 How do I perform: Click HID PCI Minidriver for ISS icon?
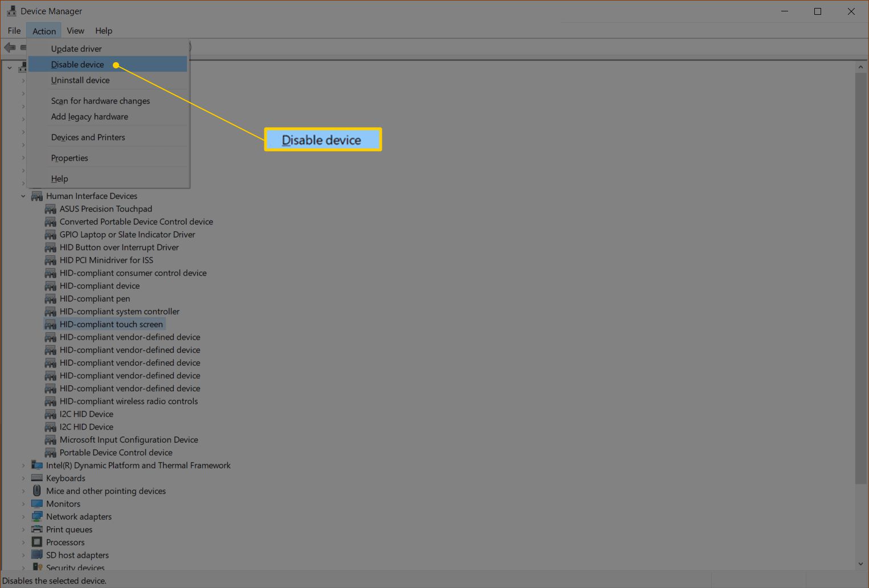coord(51,260)
